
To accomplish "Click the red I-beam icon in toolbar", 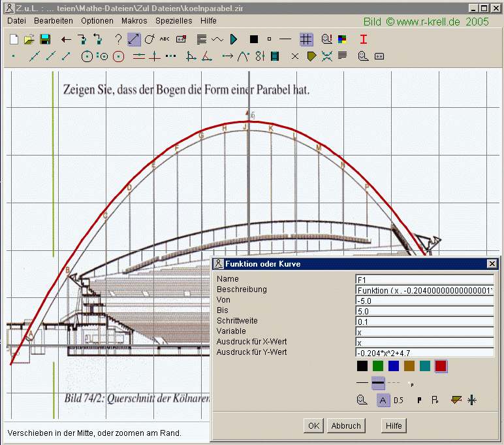I will tap(364, 39).
